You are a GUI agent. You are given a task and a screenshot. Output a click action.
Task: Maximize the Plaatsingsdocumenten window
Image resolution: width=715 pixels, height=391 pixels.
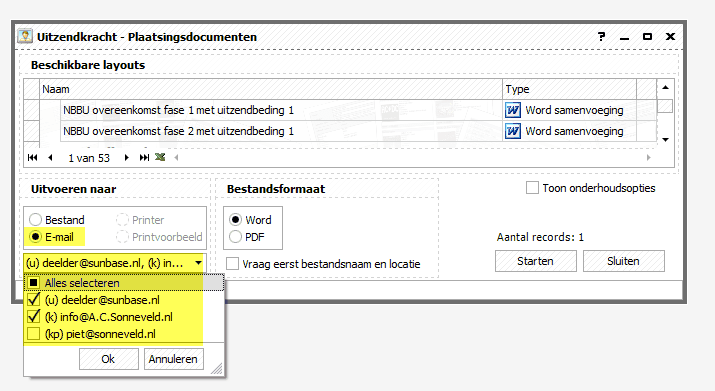(647, 36)
